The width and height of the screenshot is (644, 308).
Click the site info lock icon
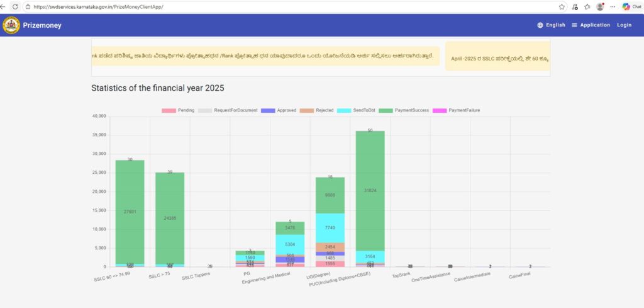28,6
